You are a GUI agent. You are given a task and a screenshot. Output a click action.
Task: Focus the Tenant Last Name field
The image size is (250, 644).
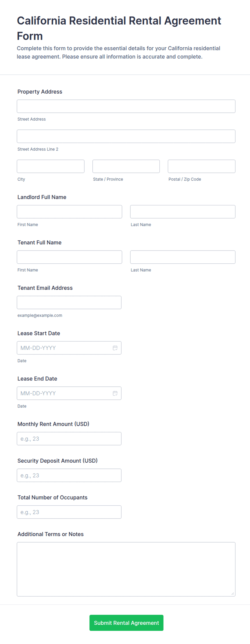tap(183, 257)
